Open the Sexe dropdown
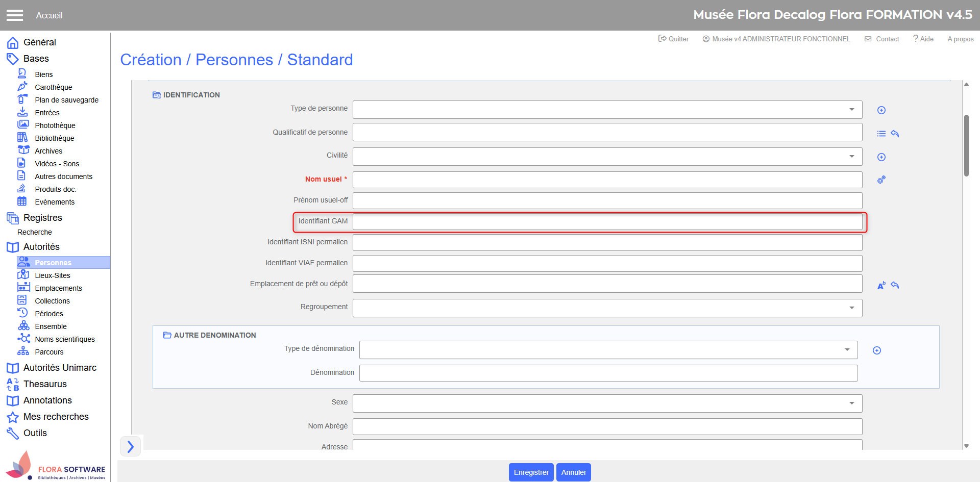 pyautogui.click(x=607, y=403)
